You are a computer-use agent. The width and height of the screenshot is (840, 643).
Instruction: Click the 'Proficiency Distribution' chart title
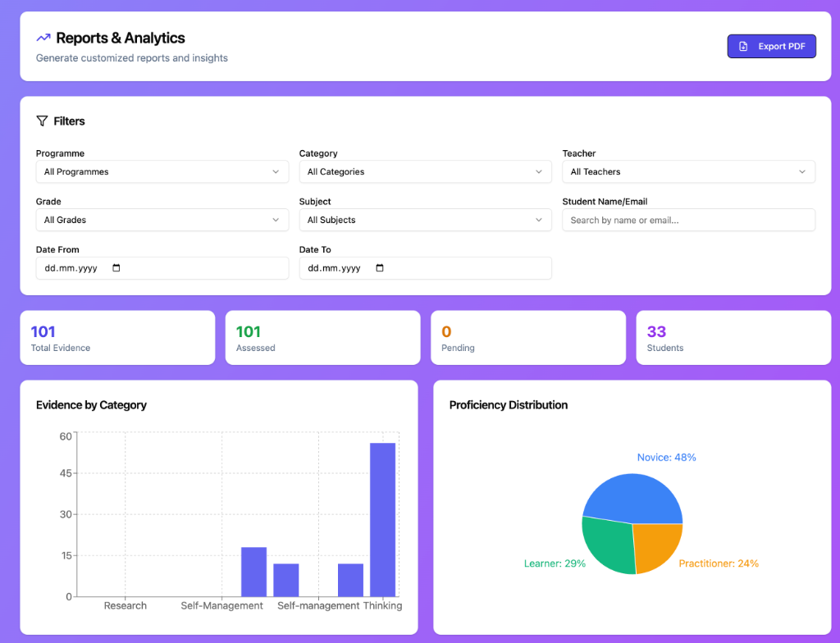pyautogui.click(x=509, y=405)
